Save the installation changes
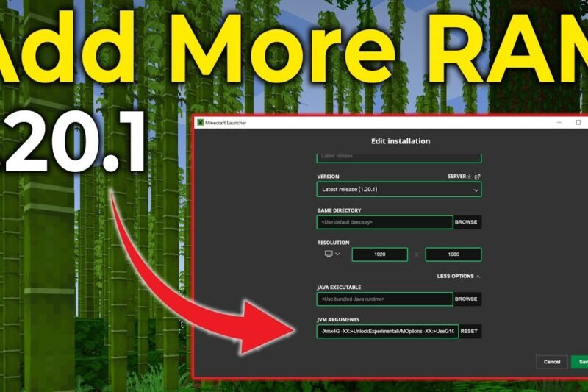 [x=580, y=362]
